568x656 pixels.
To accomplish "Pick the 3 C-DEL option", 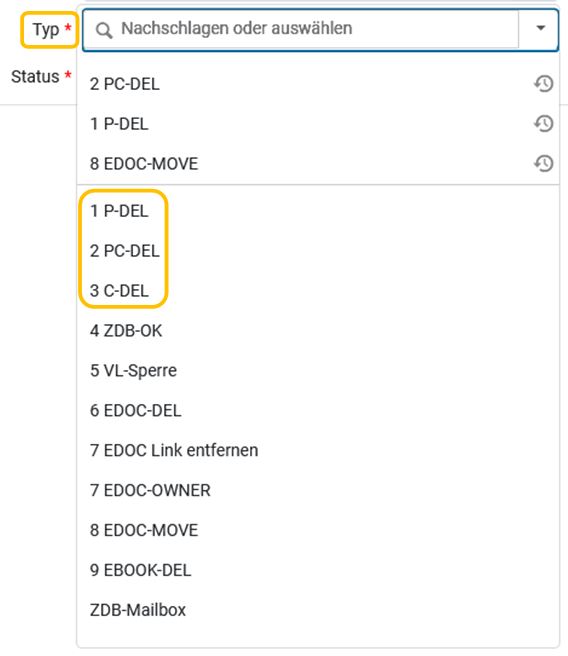I will 318,291.
